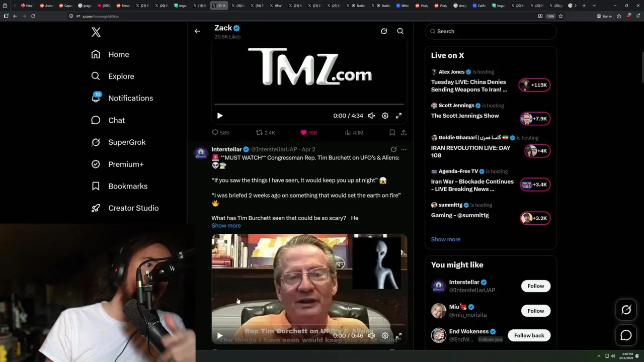Click taskbar volume icon
The width and height of the screenshot is (644, 362).
tap(613, 356)
